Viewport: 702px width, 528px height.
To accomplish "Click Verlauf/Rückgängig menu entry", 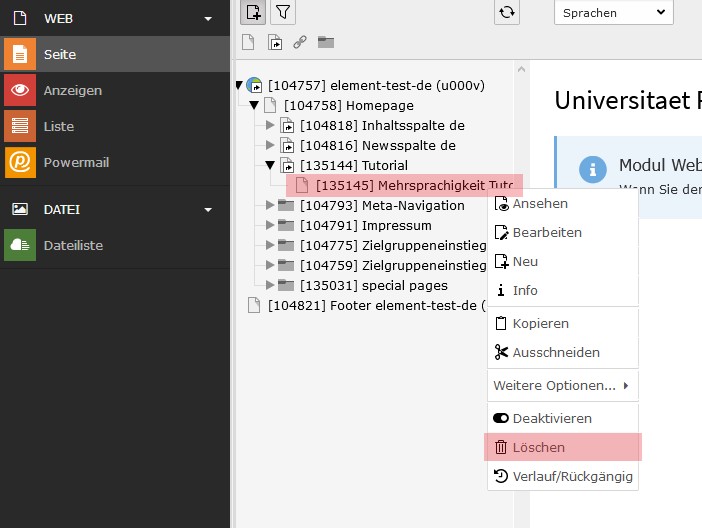I will (572, 476).
